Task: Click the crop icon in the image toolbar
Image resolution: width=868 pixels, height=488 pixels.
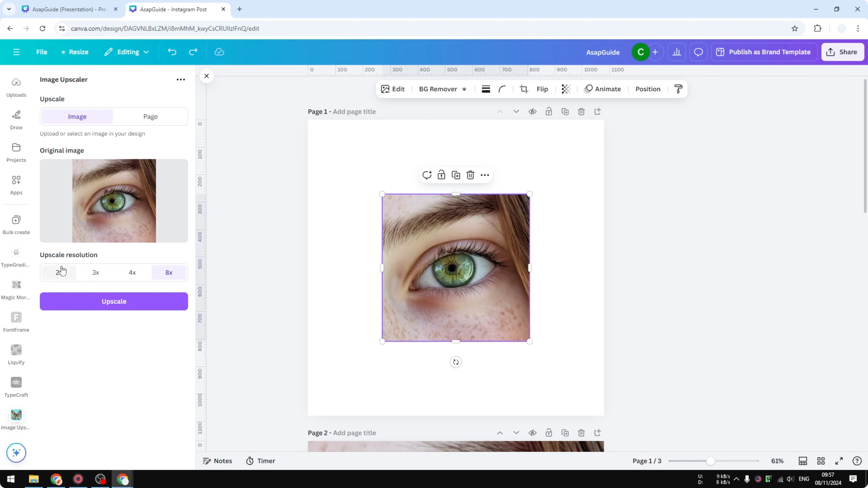Action: (523, 89)
